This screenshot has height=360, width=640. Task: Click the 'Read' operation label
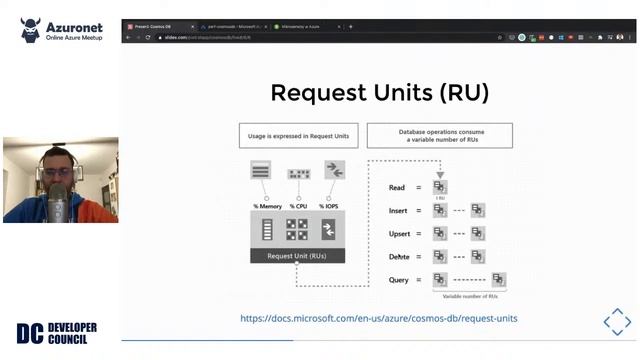[397, 188]
